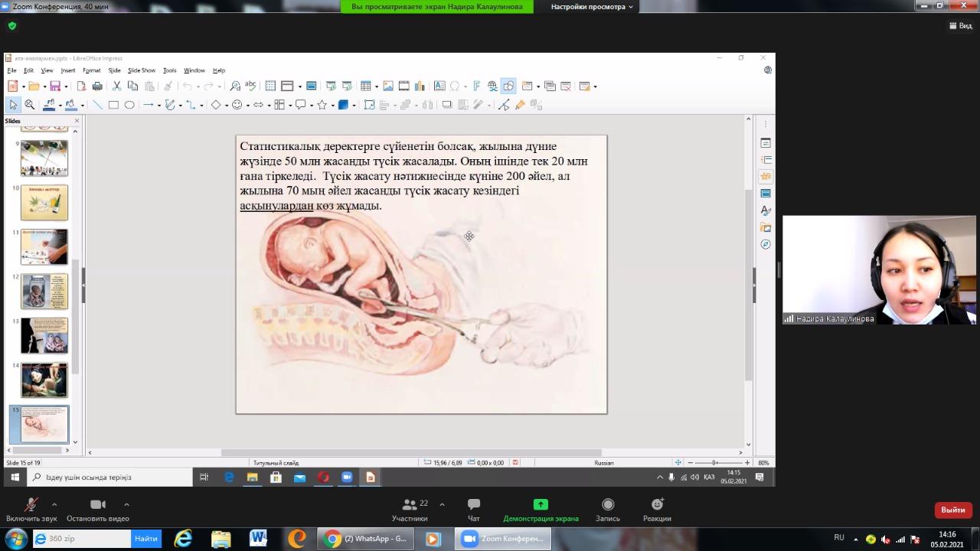The height and width of the screenshot is (551, 980).
Task: Open the Zoom Chat panel
Action: click(474, 510)
